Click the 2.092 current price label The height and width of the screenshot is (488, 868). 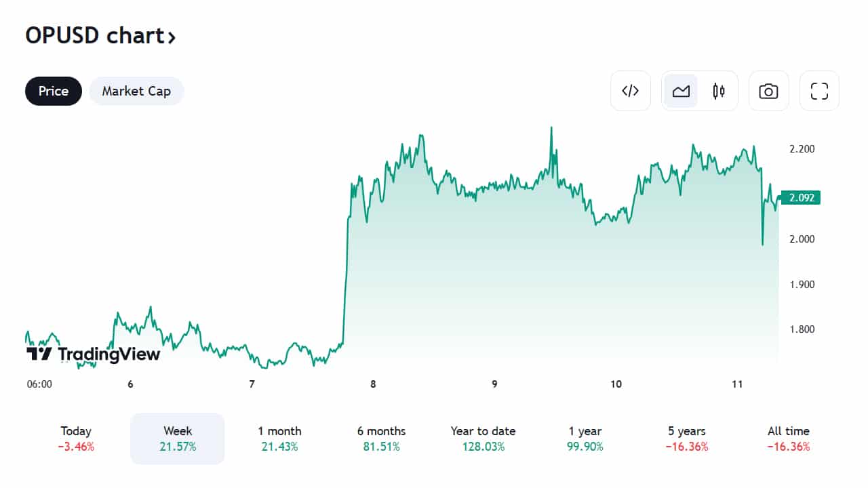pyautogui.click(x=801, y=198)
